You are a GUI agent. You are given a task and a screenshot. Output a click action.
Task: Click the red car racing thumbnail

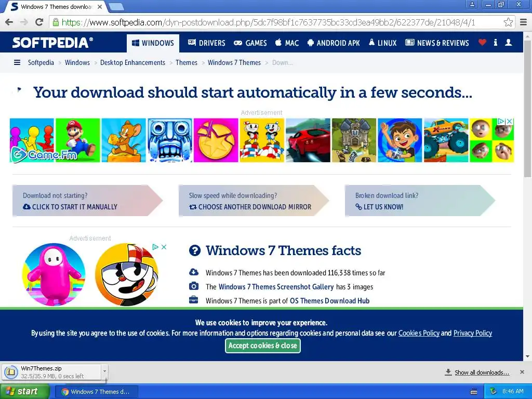pyautogui.click(x=308, y=140)
